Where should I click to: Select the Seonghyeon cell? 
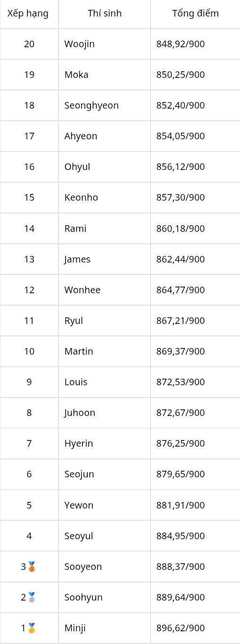pyautogui.click(x=105, y=105)
